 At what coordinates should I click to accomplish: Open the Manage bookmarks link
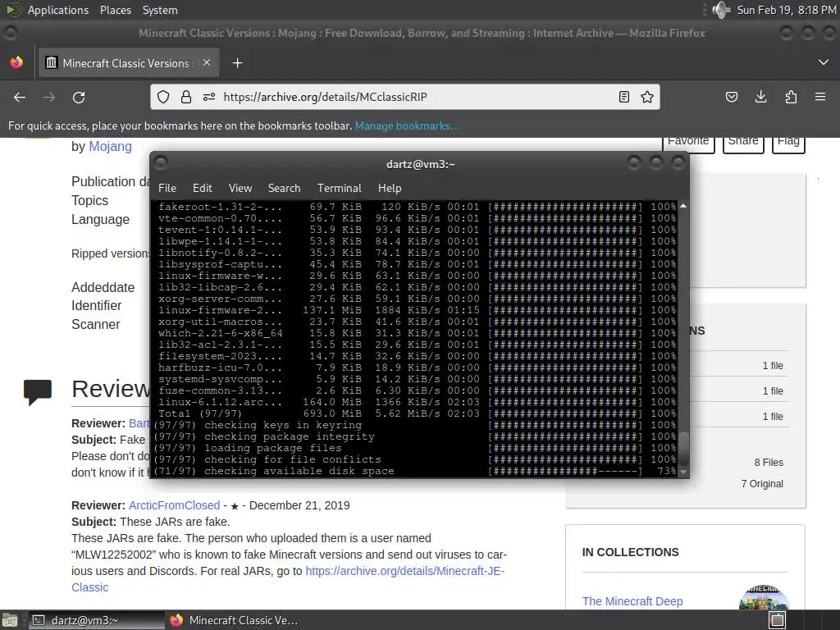coord(407,126)
